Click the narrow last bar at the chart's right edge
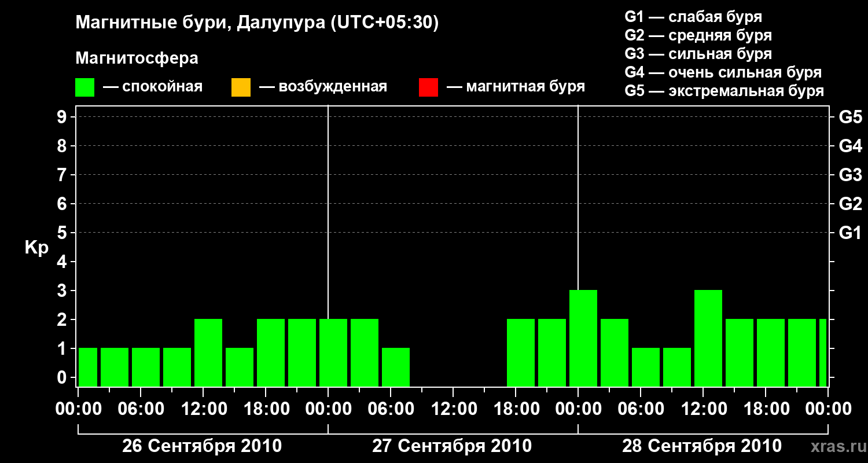This screenshot has height=463, width=868. coord(823,352)
